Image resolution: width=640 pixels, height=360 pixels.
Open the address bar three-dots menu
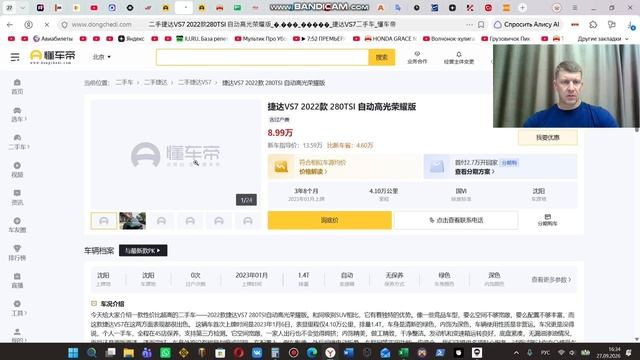469,25
